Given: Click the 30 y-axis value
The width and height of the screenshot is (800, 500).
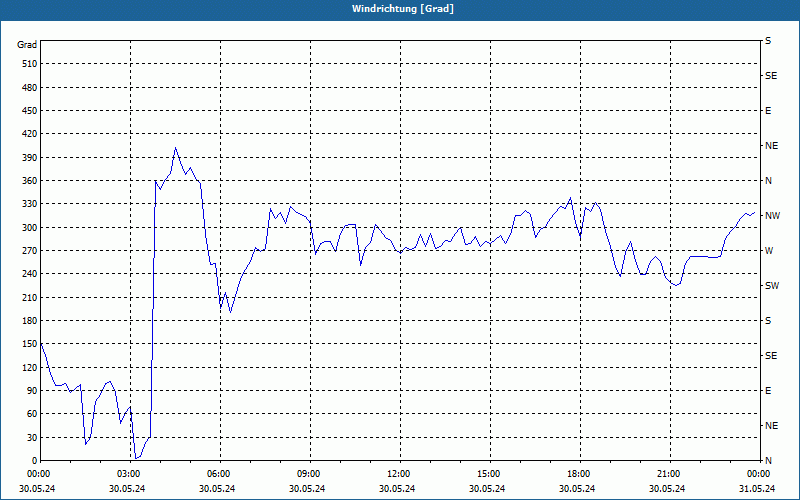Looking at the screenshot, I should pos(32,437).
